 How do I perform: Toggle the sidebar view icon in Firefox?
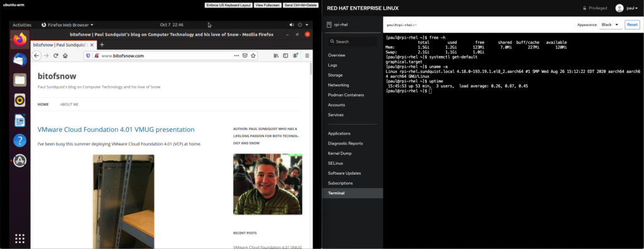pos(286,55)
